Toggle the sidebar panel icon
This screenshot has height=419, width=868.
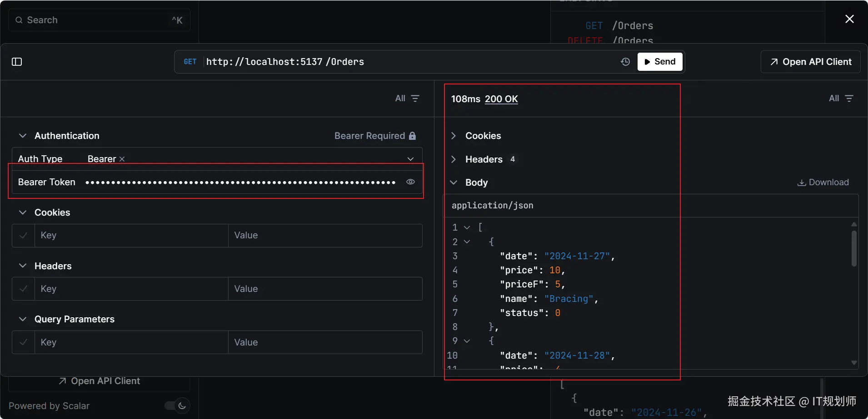pos(17,62)
